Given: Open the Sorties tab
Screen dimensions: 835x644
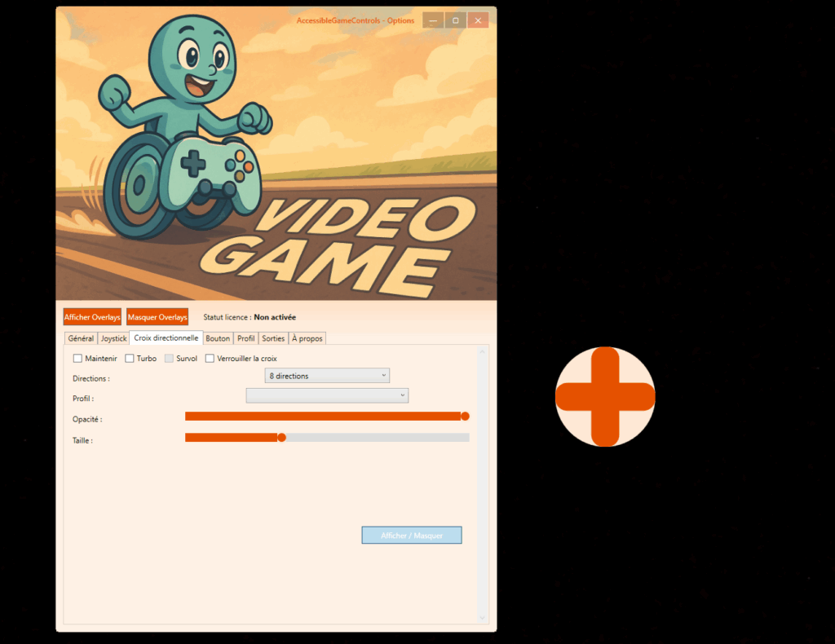Looking at the screenshot, I should click(x=273, y=338).
